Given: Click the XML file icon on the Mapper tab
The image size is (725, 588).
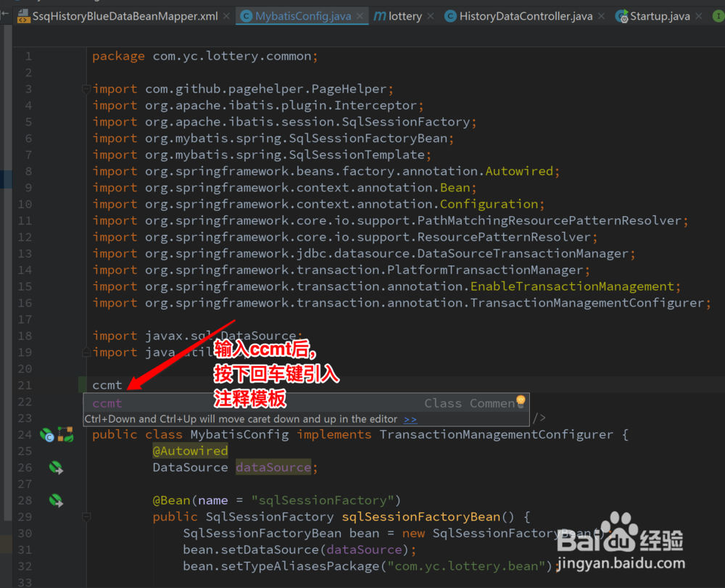Looking at the screenshot, I should 23,15.
